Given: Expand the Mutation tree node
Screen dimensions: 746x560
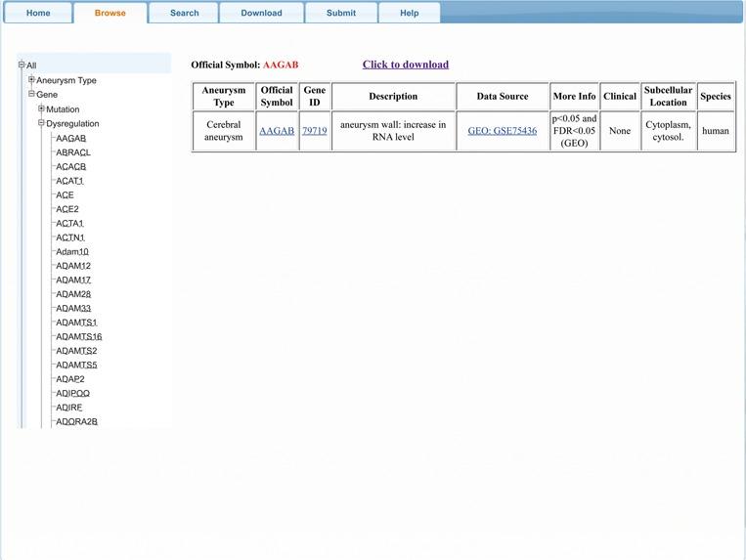Looking at the screenshot, I should (41, 108).
